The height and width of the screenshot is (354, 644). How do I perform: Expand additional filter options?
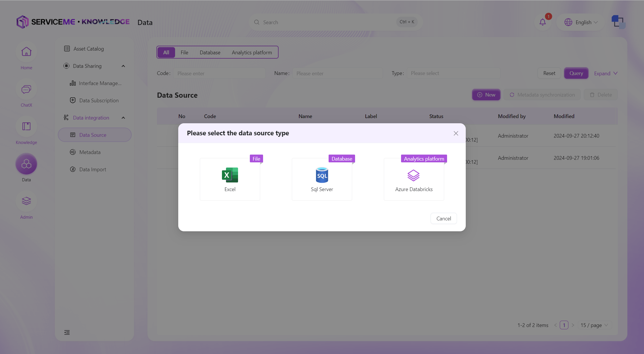[606, 73]
